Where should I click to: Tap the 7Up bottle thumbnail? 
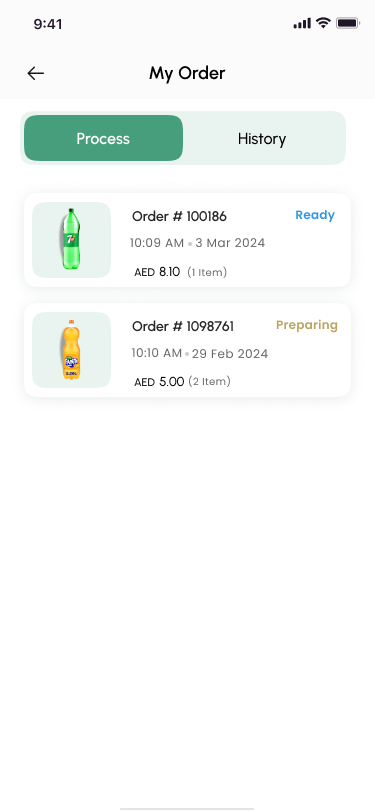click(x=71, y=240)
